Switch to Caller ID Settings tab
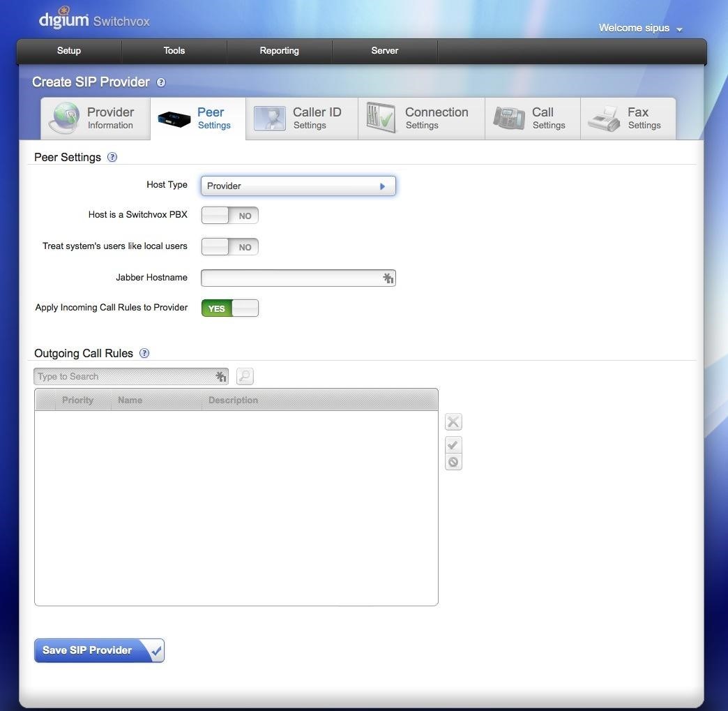This screenshot has height=711, width=728. coord(302,119)
